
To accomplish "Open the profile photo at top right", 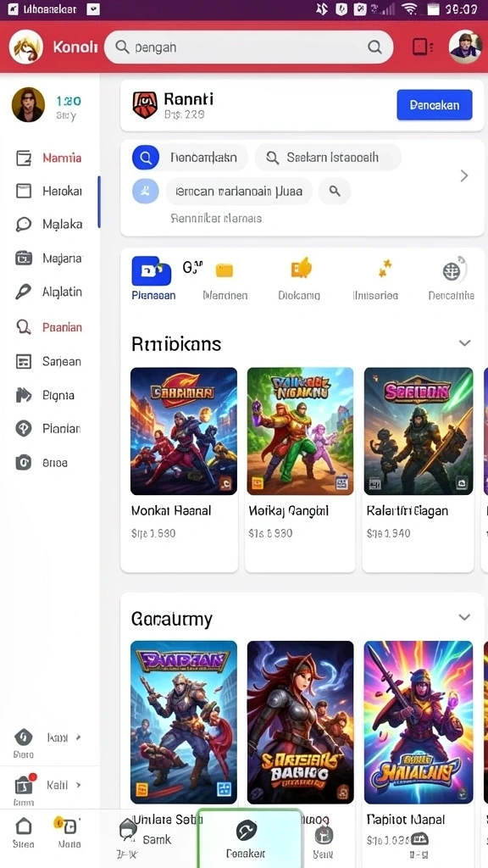I will click(465, 47).
